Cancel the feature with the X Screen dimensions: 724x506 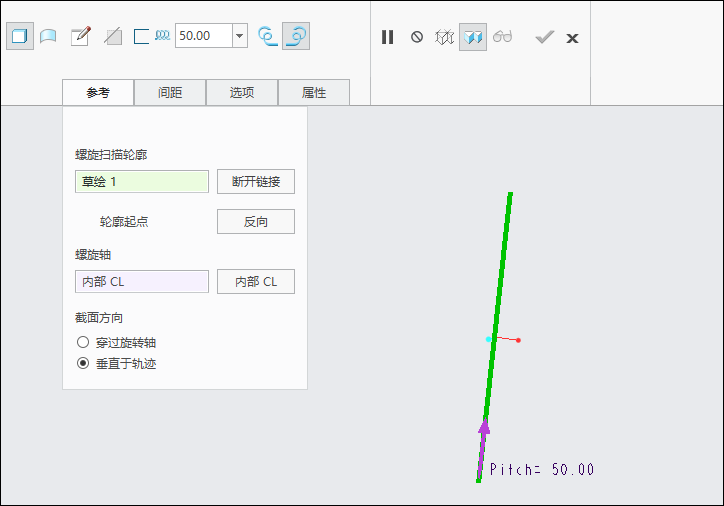pyautogui.click(x=572, y=38)
